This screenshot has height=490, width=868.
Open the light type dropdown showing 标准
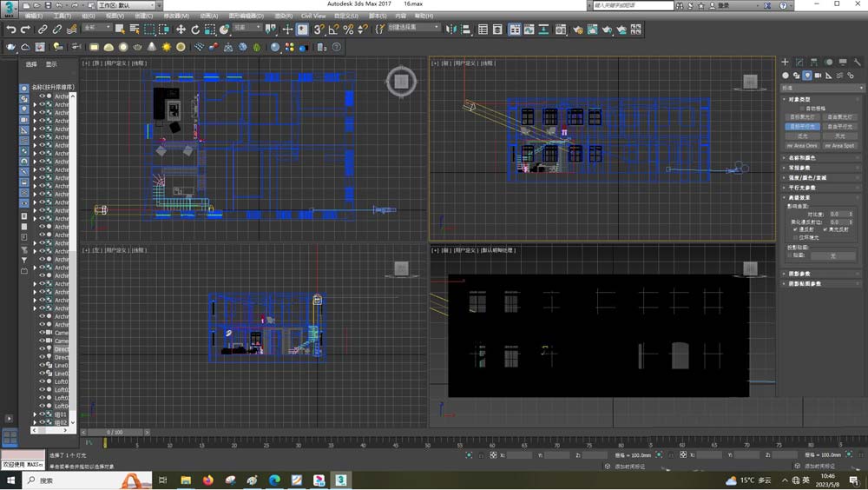point(822,88)
